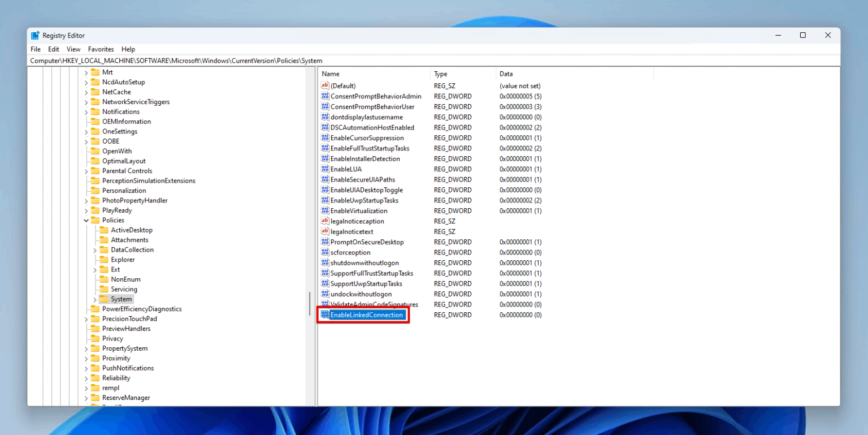Screen dimensions: 868x435
Task: Open the Favorites menu
Action: [x=101, y=49]
